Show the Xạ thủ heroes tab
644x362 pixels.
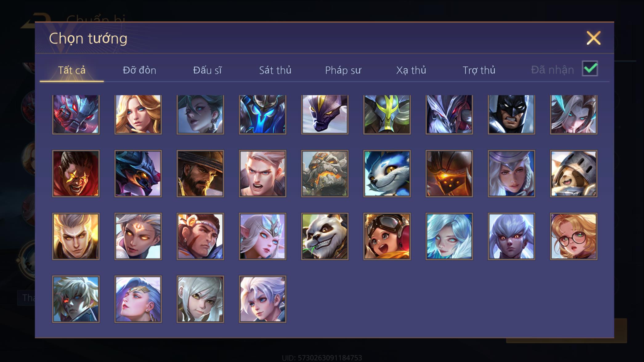coord(411,70)
